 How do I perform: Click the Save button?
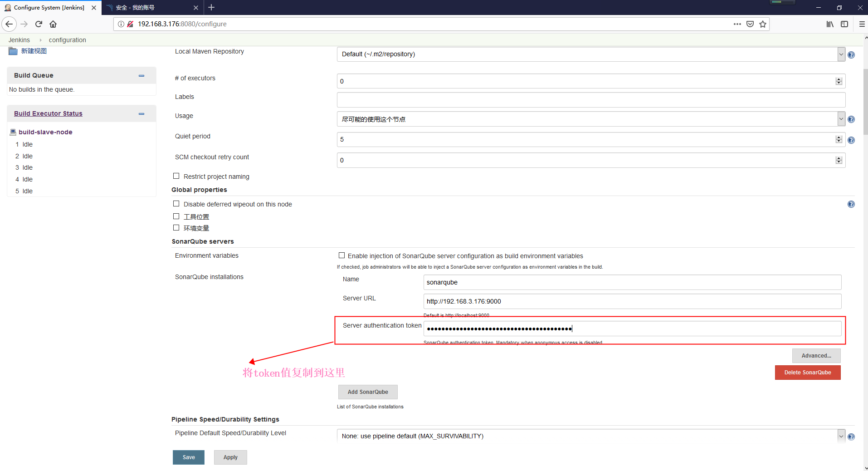[x=188, y=457]
